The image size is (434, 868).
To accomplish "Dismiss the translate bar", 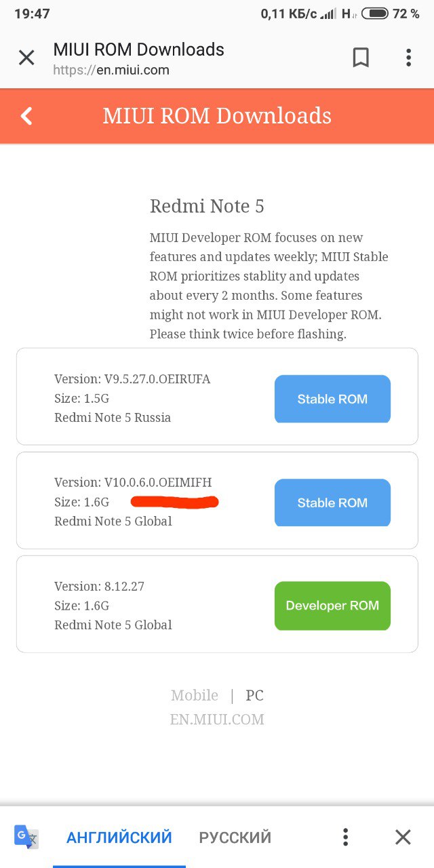I will 403,837.
